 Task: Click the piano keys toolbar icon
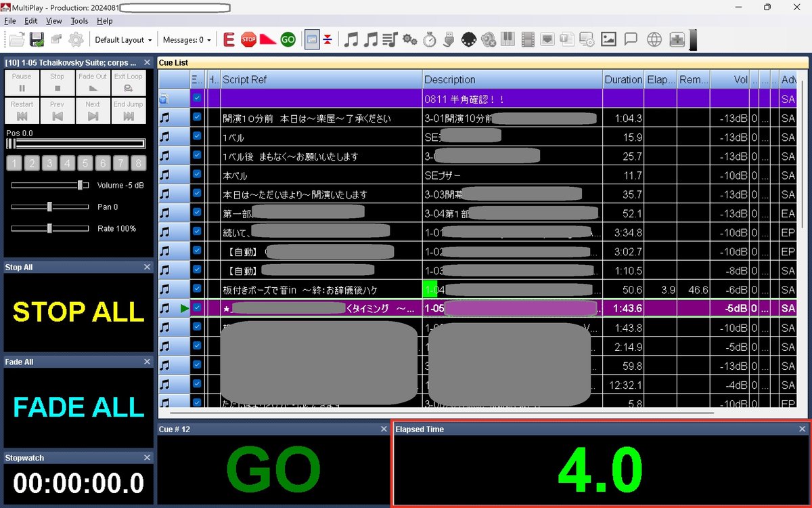[507, 39]
